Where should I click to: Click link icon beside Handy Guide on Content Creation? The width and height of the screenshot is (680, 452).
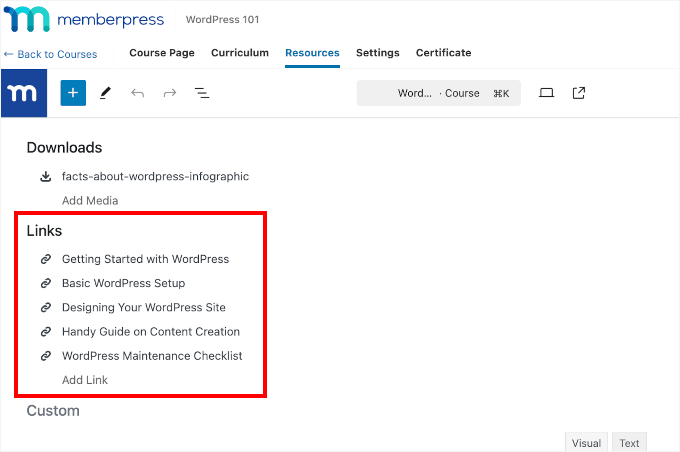tap(46, 332)
